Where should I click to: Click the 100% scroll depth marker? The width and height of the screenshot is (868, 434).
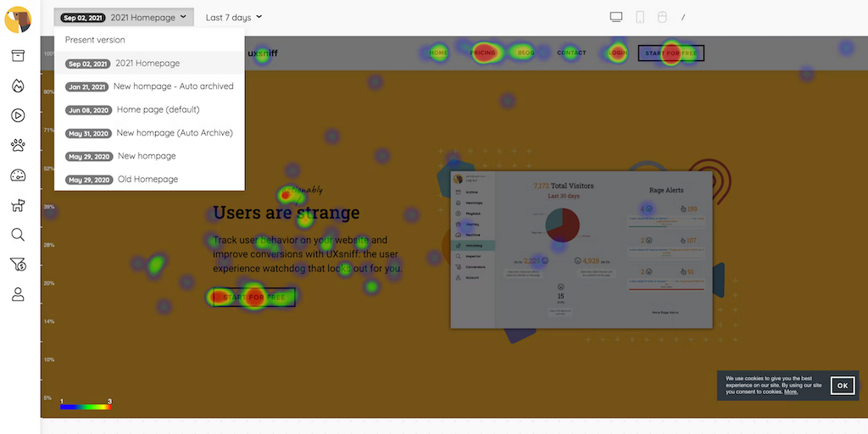(49, 53)
